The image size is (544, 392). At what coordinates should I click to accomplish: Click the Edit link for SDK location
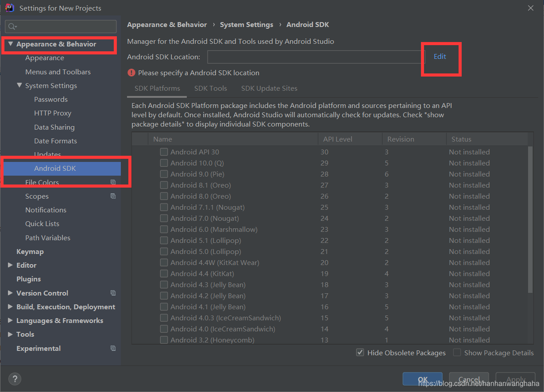[x=440, y=56]
